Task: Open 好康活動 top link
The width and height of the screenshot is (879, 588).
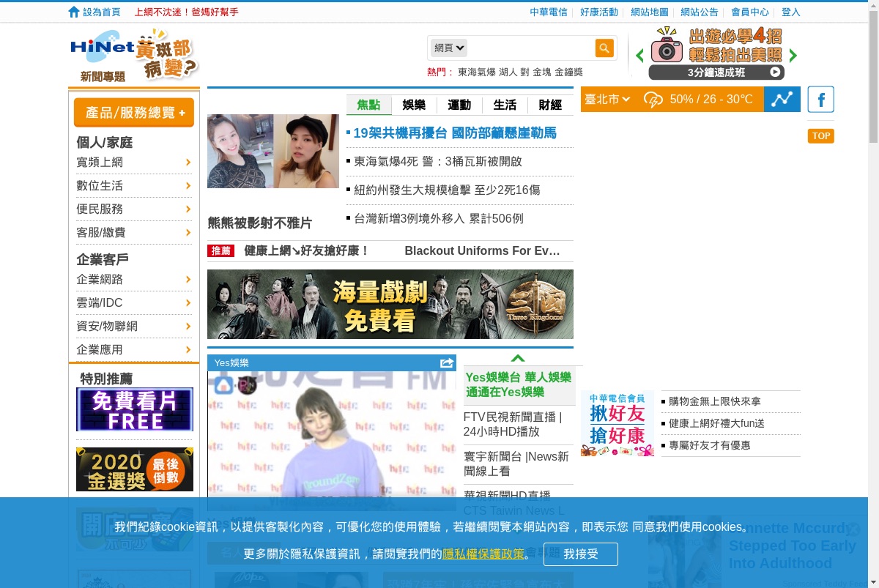Action: click(x=599, y=12)
